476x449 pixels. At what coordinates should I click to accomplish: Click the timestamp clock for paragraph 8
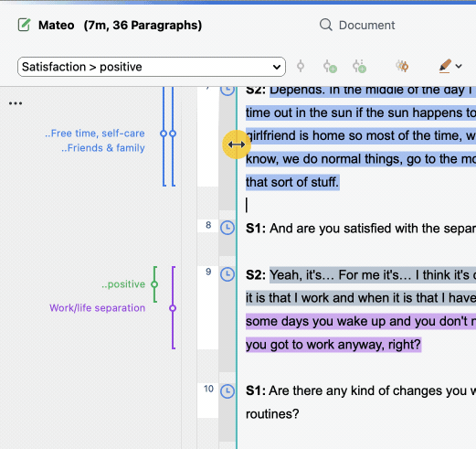pos(227,228)
